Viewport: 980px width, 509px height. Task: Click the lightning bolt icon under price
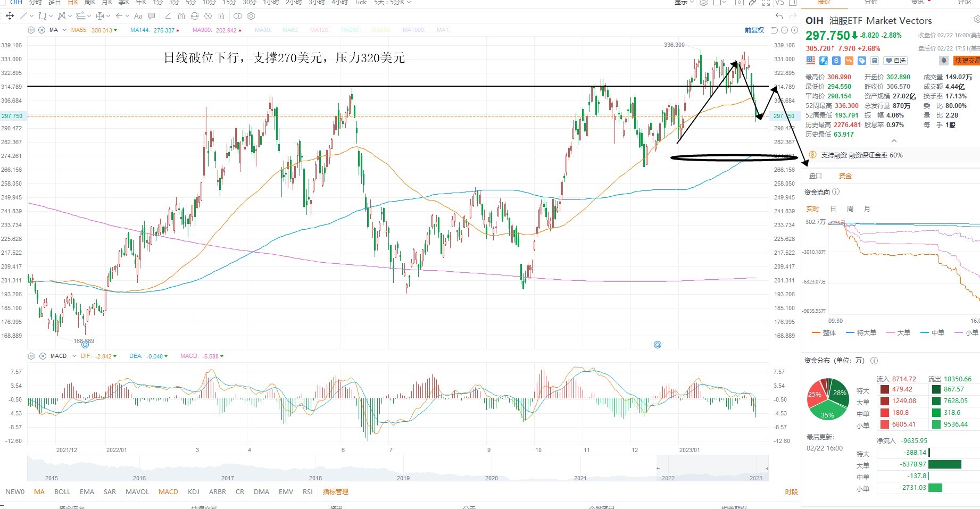tap(824, 61)
